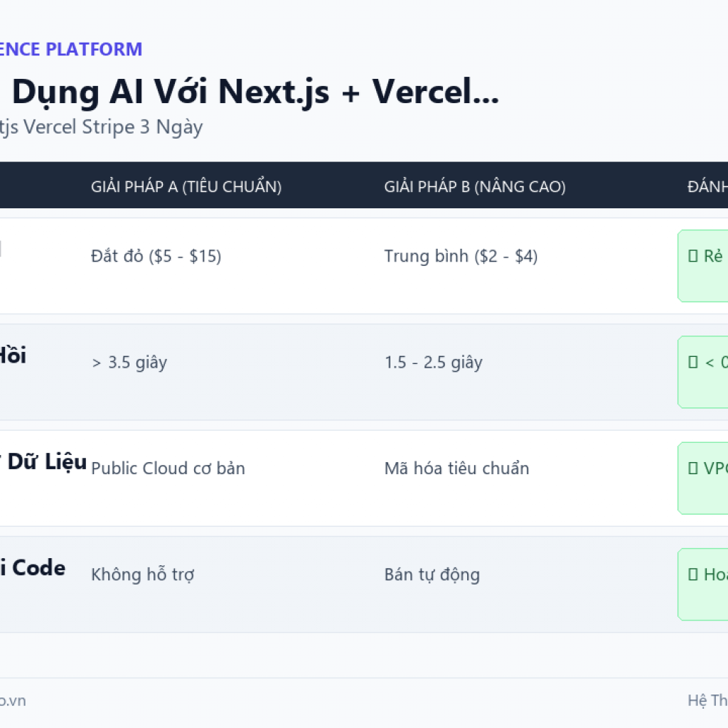728x728 pixels.
Task: Click the green '<' response time badge
Action: point(703,373)
